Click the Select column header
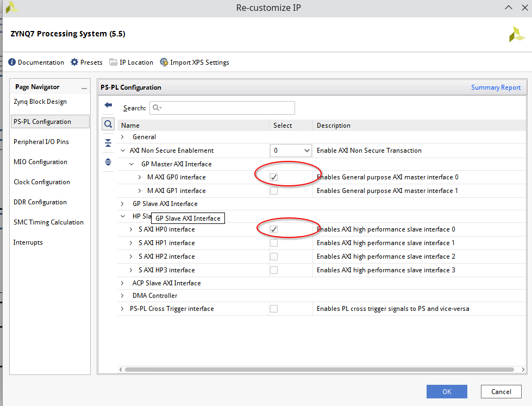Screen dimensions: 532x406 click(291, 125)
